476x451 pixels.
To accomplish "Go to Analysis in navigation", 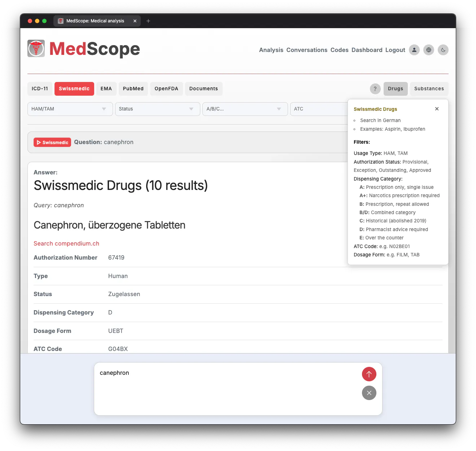I will pyautogui.click(x=271, y=50).
